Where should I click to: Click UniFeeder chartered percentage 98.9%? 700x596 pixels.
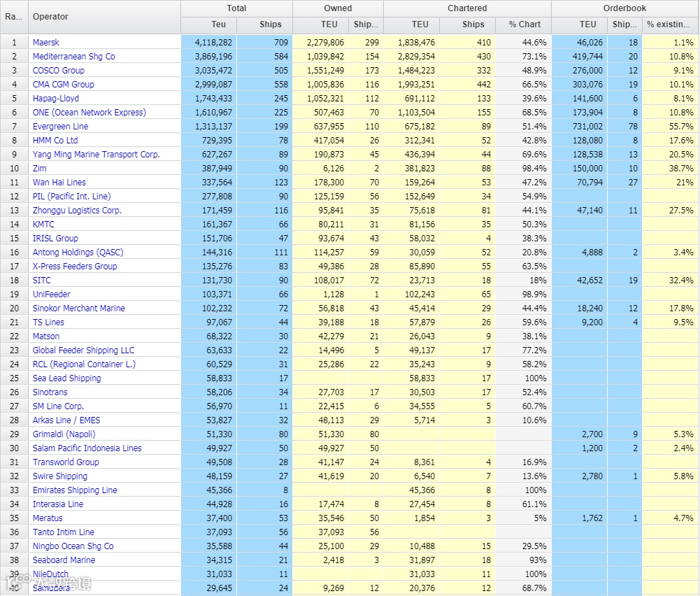click(x=534, y=295)
